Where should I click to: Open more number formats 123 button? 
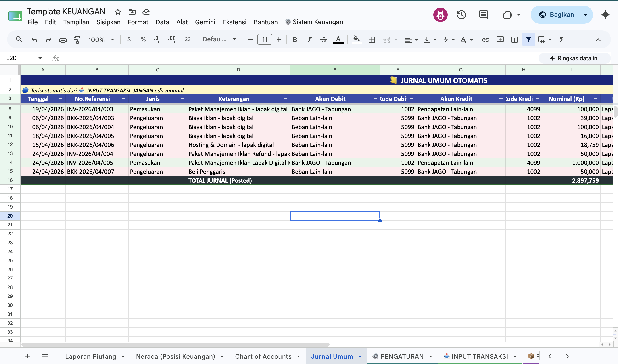click(x=187, y=39)
